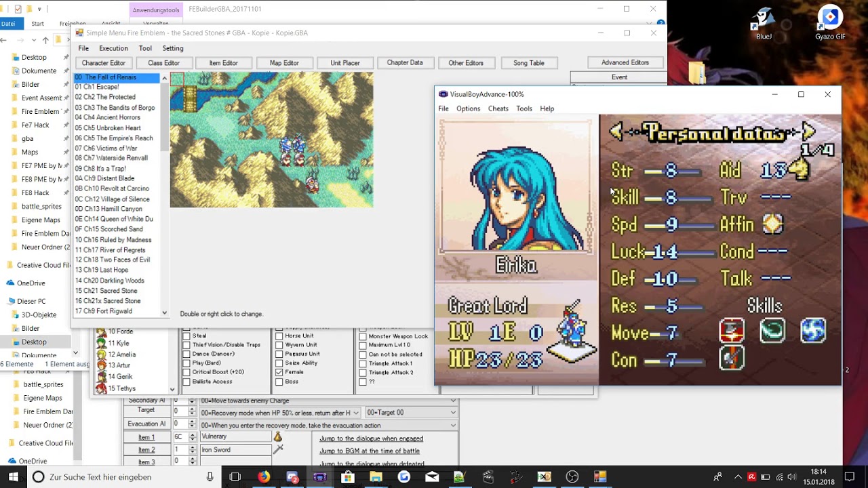Check the Pegasus Unit checkbox

coord(279,354)
